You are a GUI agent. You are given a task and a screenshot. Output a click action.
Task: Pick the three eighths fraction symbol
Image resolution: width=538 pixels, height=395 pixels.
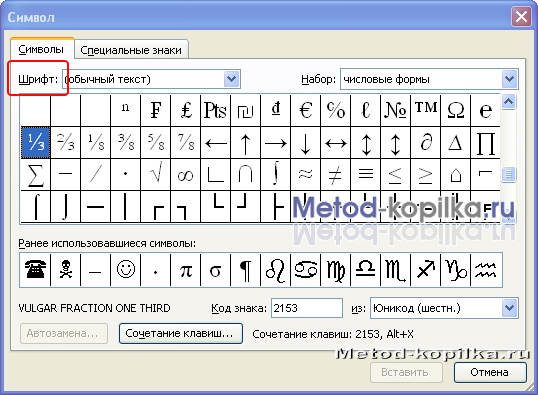126,142
